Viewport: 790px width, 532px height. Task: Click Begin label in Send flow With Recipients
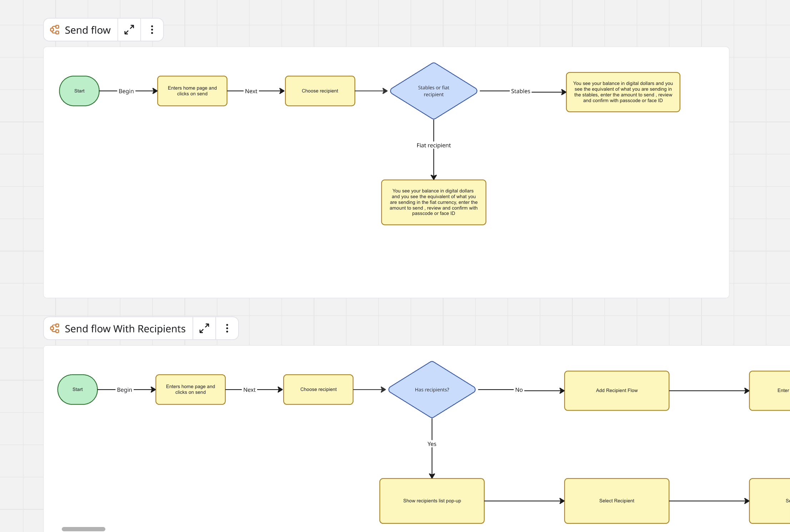pyautogui.click(x=124, y=390)
